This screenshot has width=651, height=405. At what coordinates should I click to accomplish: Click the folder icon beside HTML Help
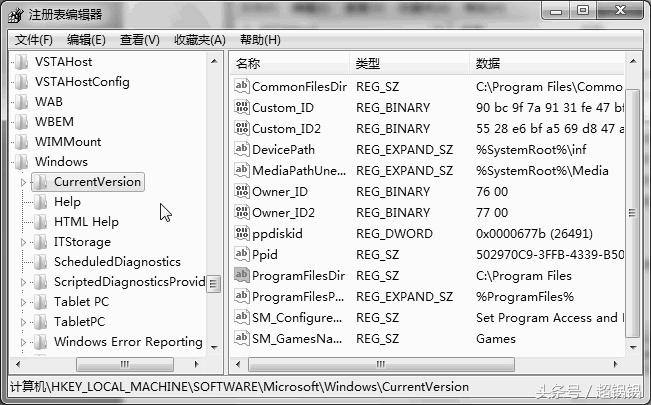pyautogui.click(x=41, y=222)
